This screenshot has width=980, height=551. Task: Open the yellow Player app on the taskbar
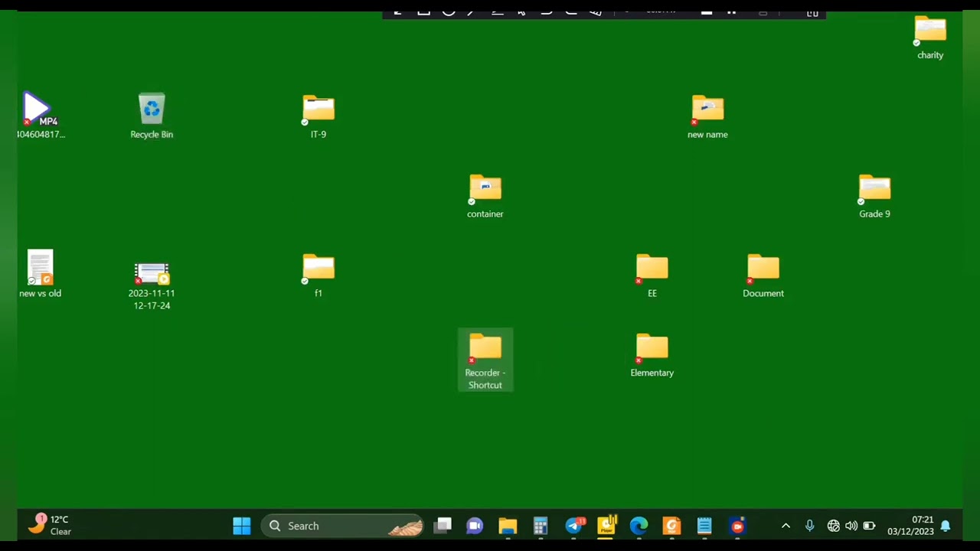click(606, 526)
